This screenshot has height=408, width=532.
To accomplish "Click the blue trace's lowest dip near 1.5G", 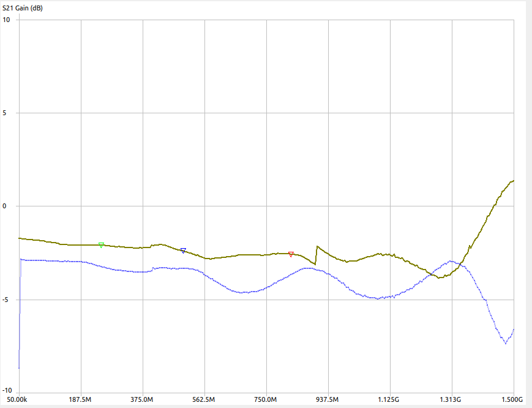I will pos(505,343).
